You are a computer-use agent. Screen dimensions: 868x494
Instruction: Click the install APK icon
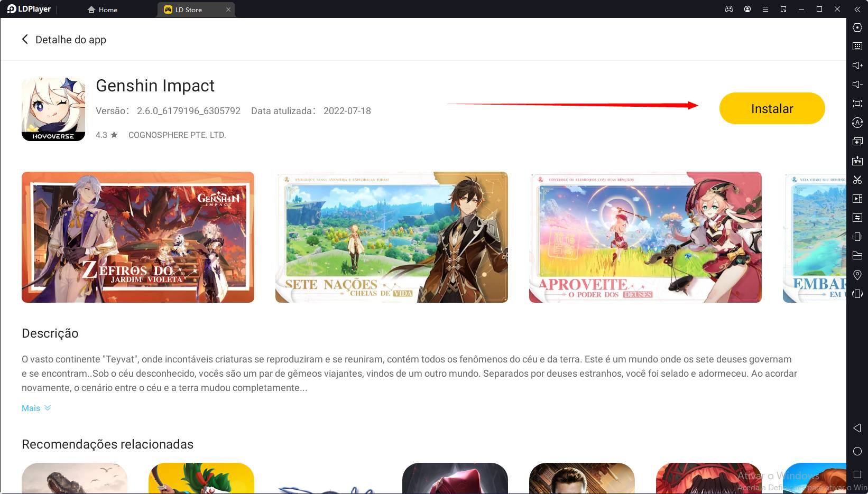point(857,161)
